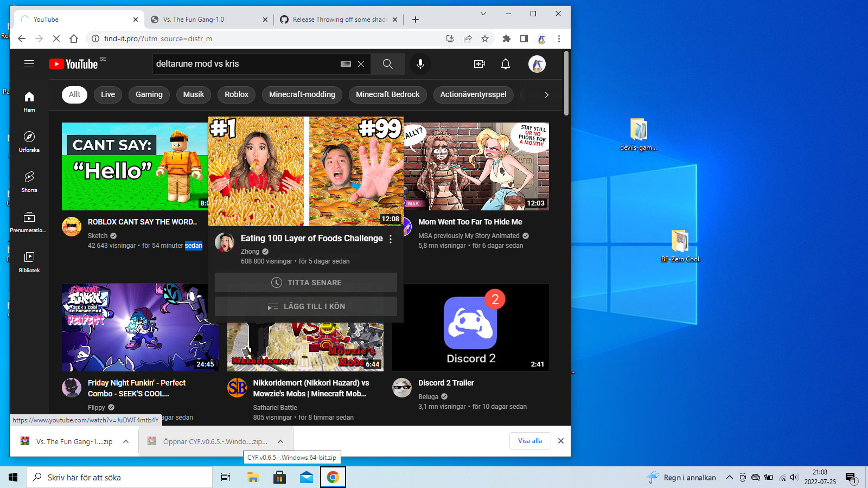The image size is (868, 488).
Task: Expand options for Vs. The Fun Gang download
Action: point(126,441)
